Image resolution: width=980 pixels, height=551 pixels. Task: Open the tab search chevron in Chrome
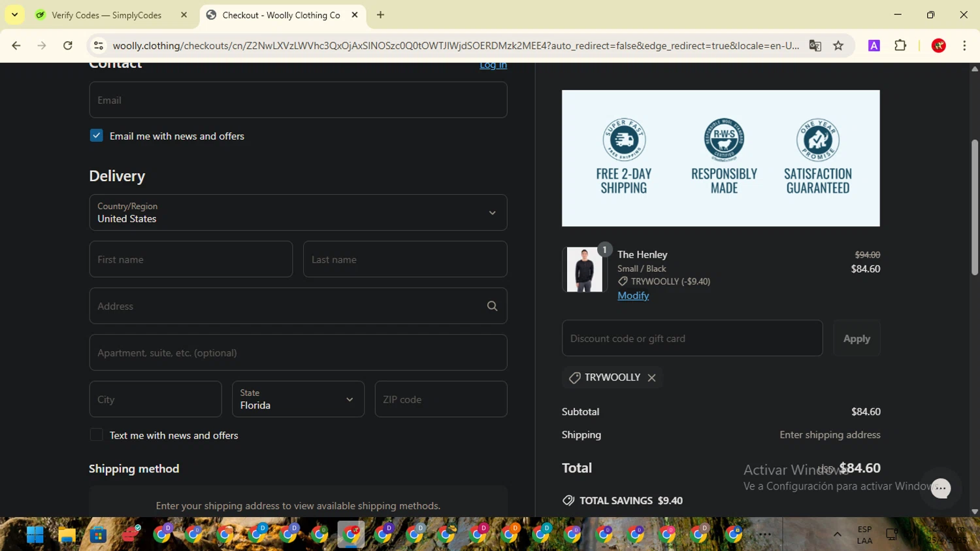(x=14, y=14)
